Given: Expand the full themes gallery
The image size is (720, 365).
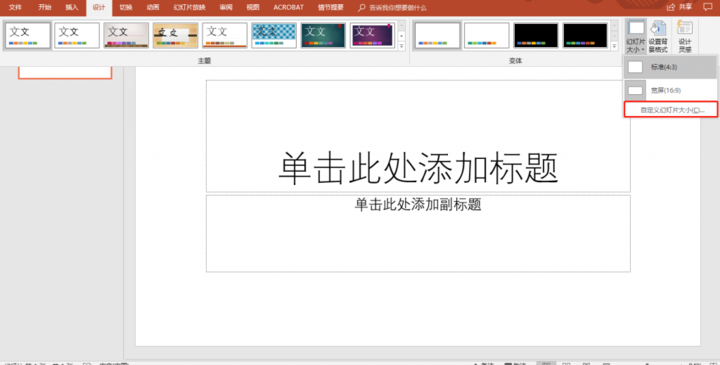Looking at the screenshot, I should [402, 46].
